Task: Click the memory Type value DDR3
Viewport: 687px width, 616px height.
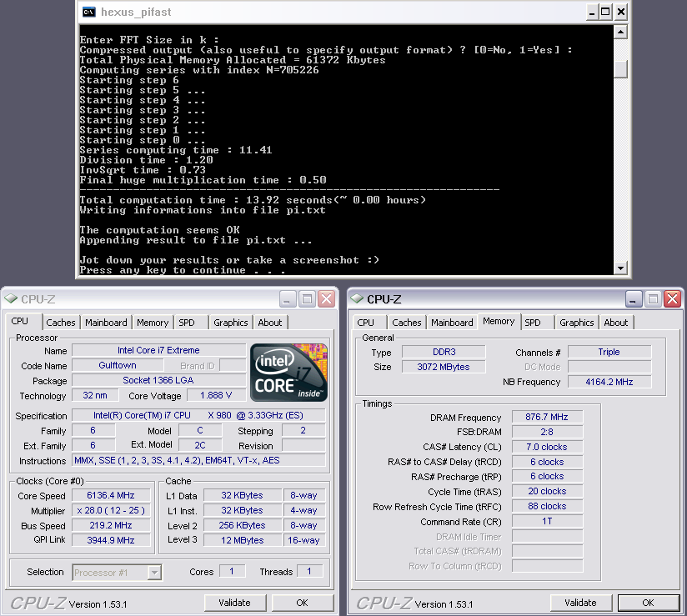Action: click(x=444, y=352)
